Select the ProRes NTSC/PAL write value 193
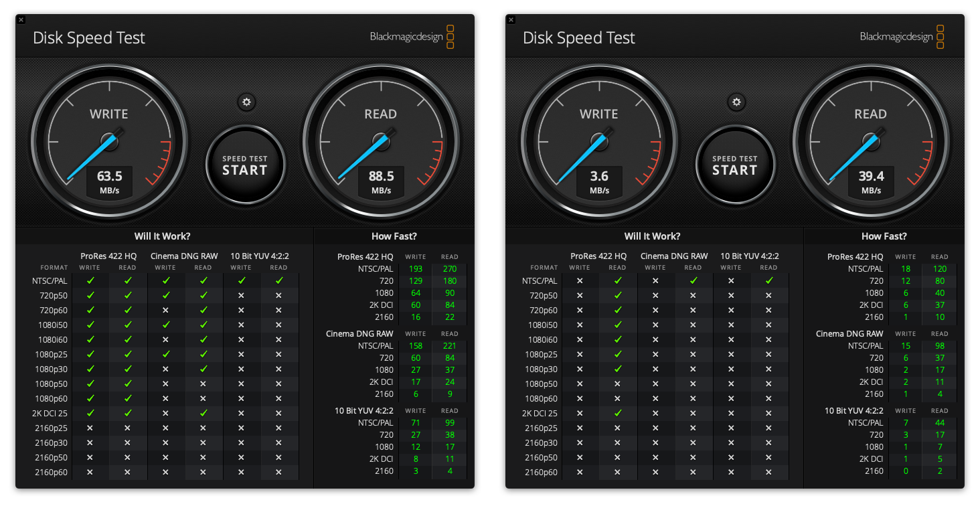Image resolution: width=980 pixels, height=506 pixels. tap(415, 269)
